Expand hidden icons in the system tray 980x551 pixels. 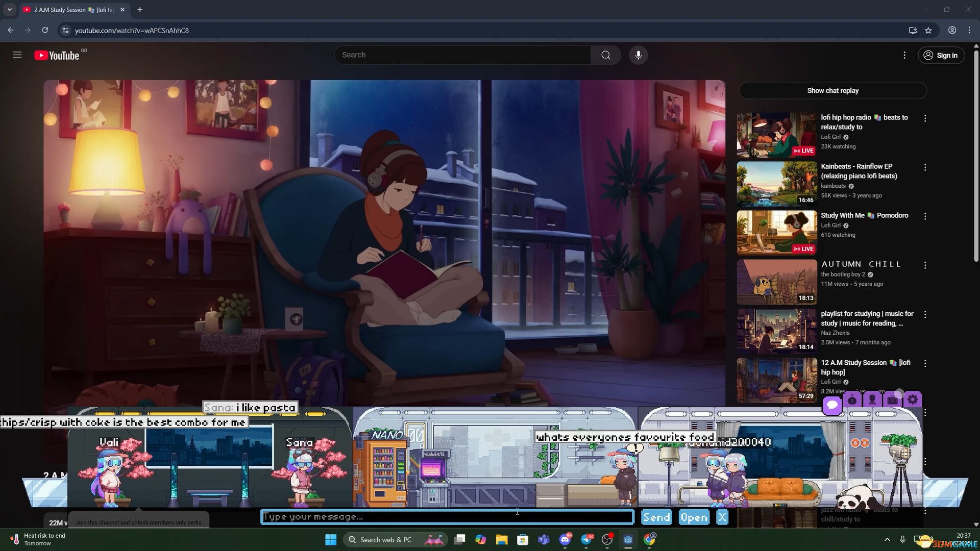(887, 539)
